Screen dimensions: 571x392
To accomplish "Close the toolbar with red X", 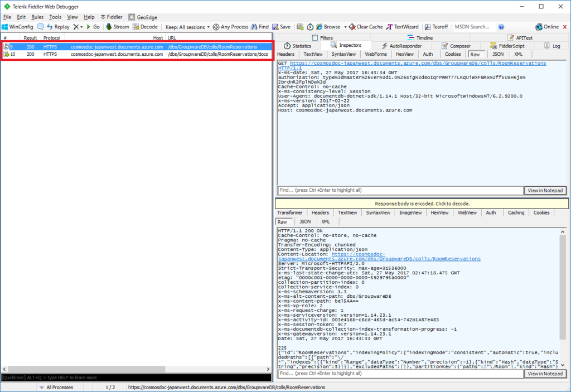I will (565, 27).
